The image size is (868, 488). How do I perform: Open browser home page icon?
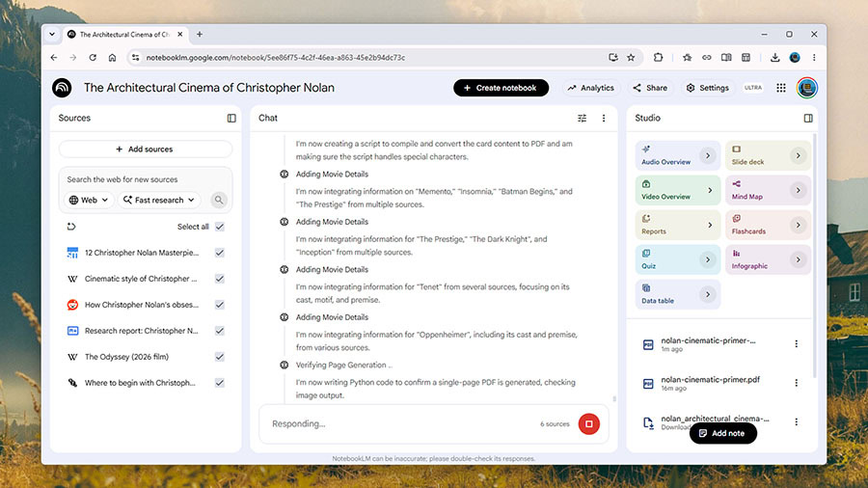(x=113, y=58)
